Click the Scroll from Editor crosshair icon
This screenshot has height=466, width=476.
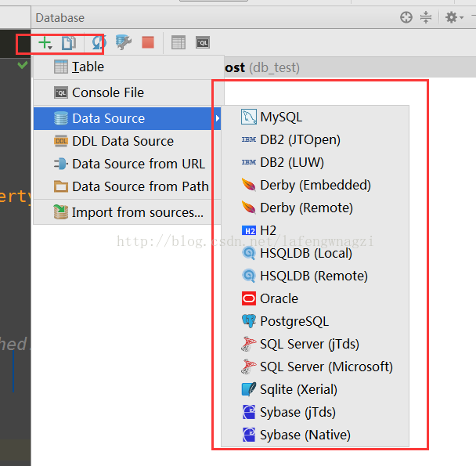click(x=406, y=17)
